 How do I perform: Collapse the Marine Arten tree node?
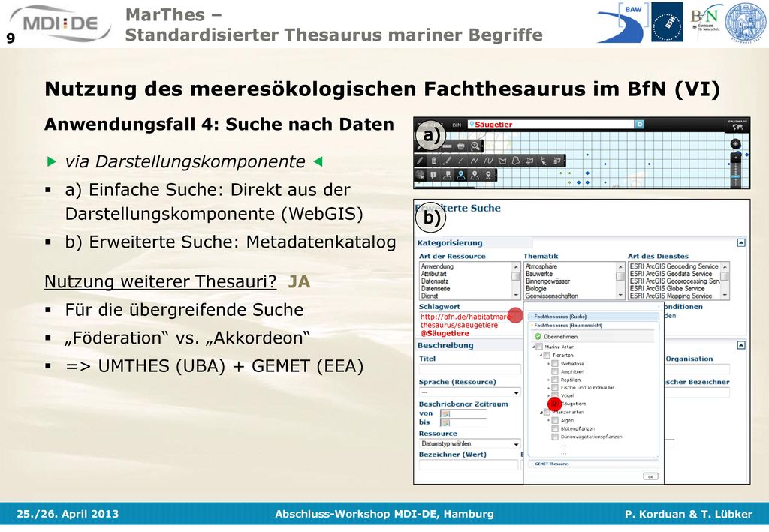point(534,347)
